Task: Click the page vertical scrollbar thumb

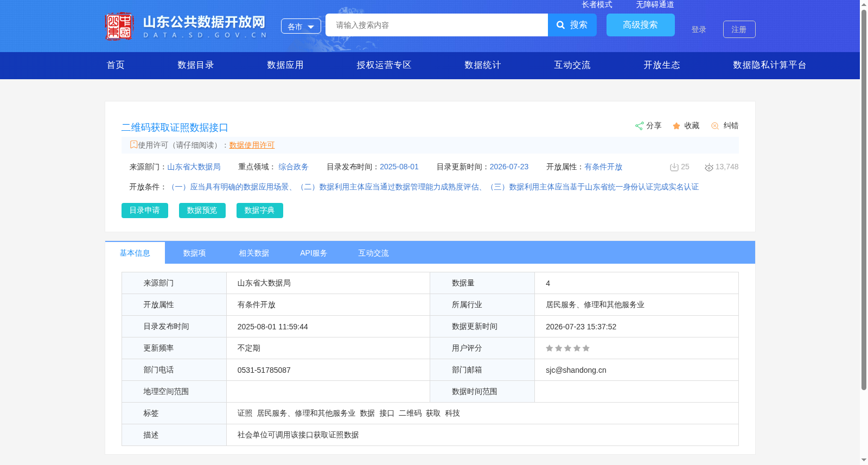Action: tap(864, 200)
